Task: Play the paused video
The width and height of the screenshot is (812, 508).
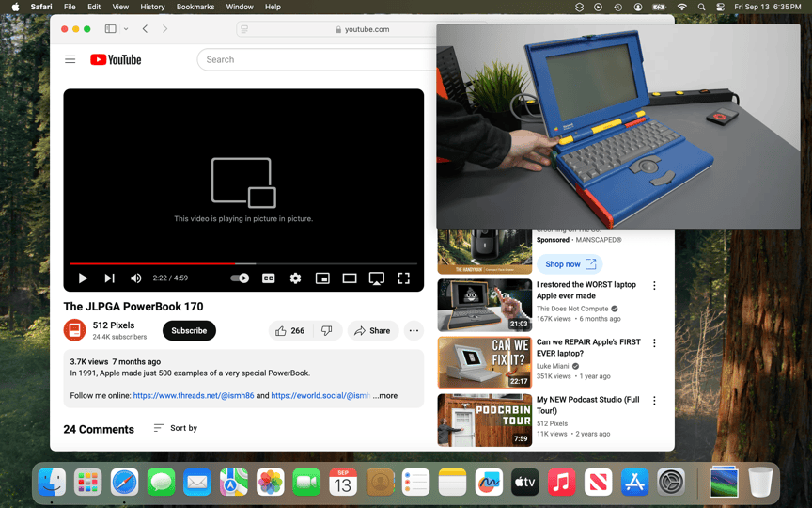Action: click(83, 278)
